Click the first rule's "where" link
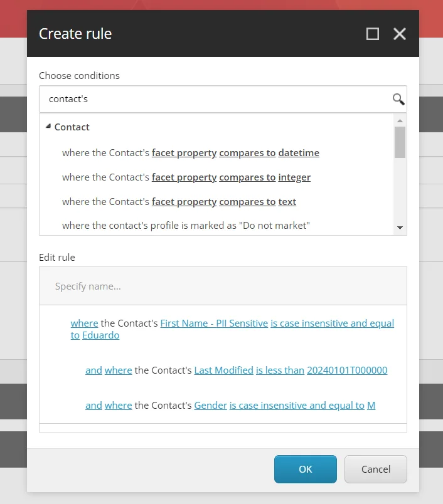 pos(84,323)
